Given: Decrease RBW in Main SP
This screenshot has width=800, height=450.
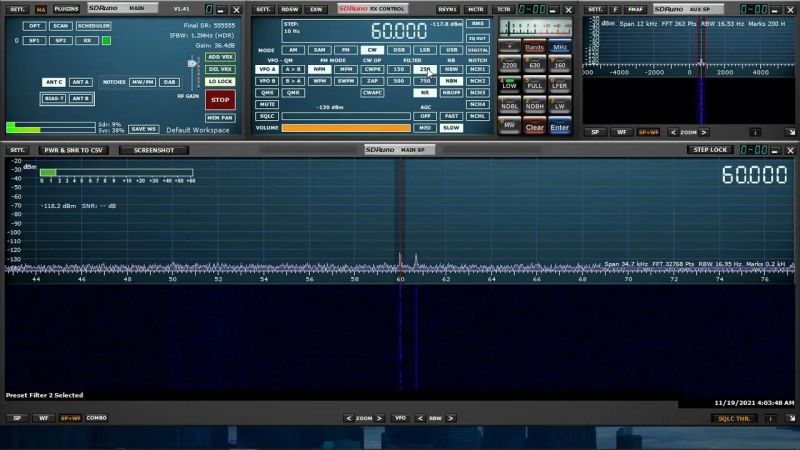Looking at the screenshot, I should click(x=420, y=418).
